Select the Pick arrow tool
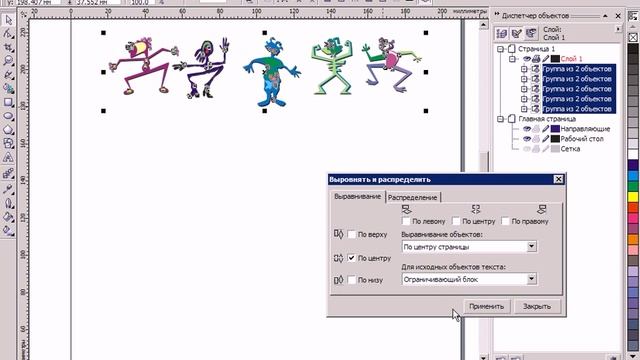 pos(8,19)
